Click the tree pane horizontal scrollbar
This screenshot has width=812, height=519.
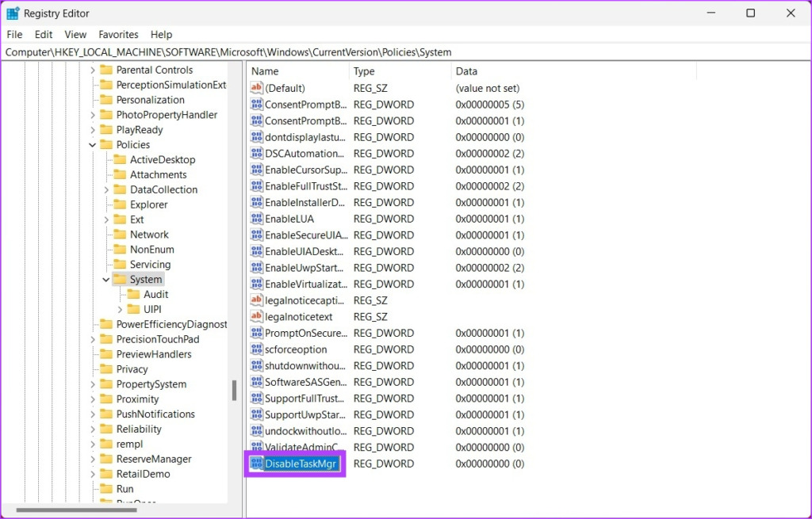click(77, 510)
